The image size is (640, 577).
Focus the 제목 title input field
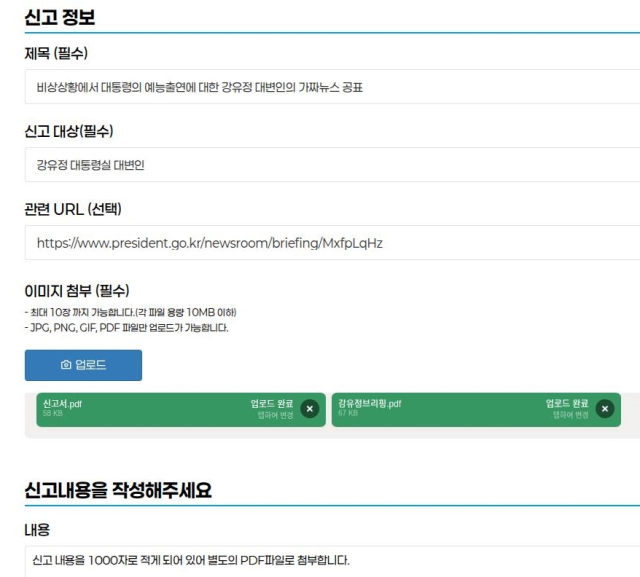330,87
